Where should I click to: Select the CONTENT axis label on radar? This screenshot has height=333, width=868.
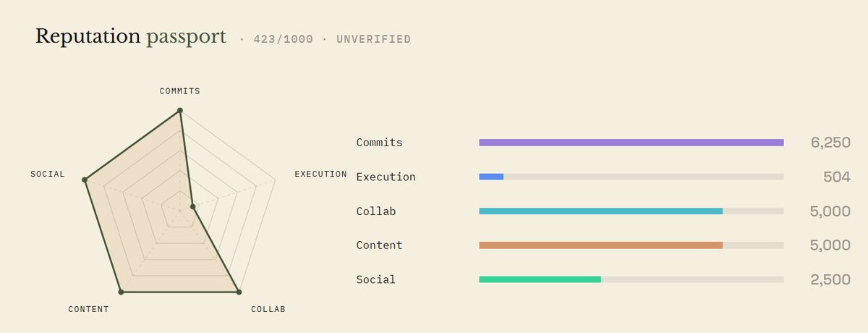click(x=88, y=309)
